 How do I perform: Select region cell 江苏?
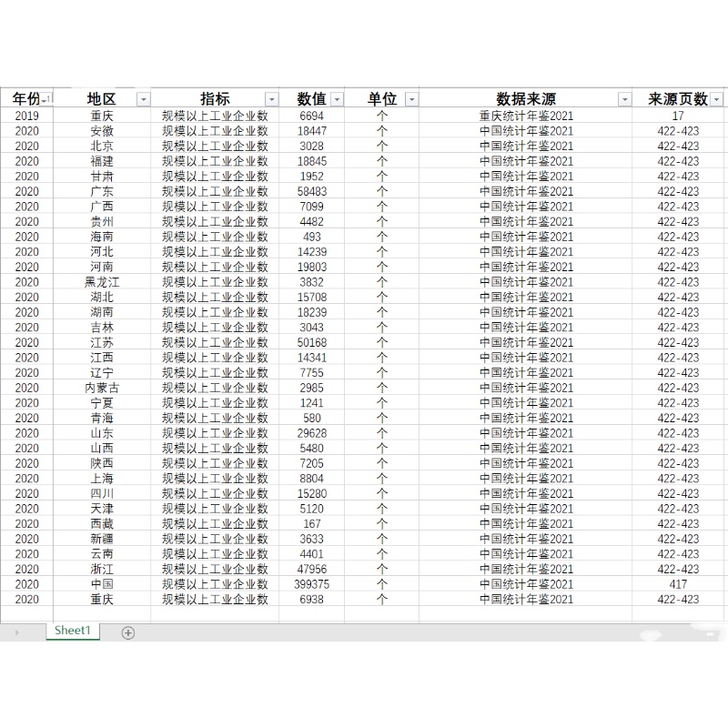[x=102, y=342]
